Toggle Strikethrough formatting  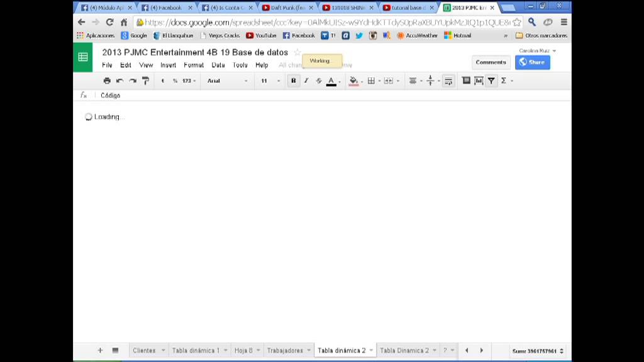pyautogui.click(x=319, y=81)
